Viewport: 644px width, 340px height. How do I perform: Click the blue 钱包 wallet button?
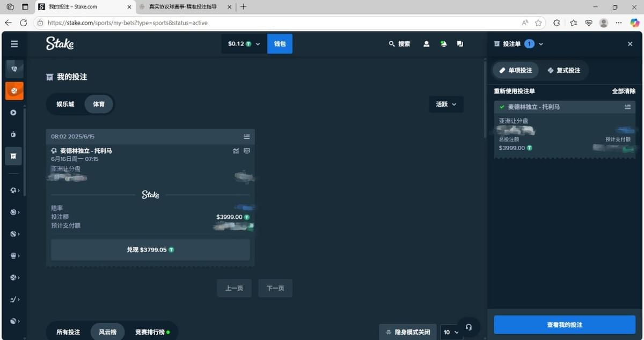tap(280, 44)
